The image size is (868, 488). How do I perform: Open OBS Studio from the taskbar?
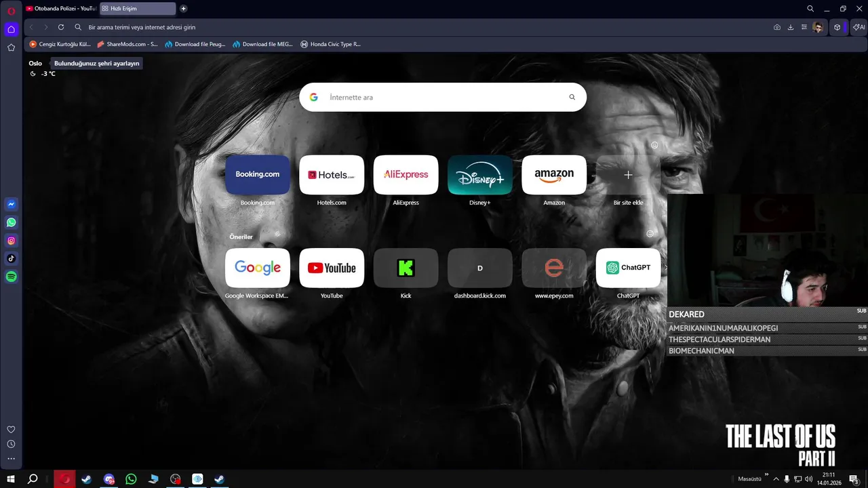(x=176, y=479)
